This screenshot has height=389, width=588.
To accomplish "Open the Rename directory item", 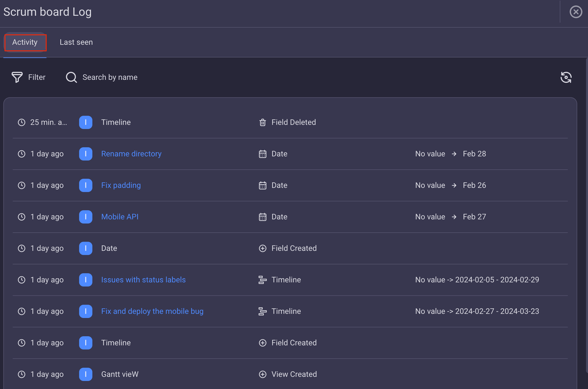I will (131, 153).
